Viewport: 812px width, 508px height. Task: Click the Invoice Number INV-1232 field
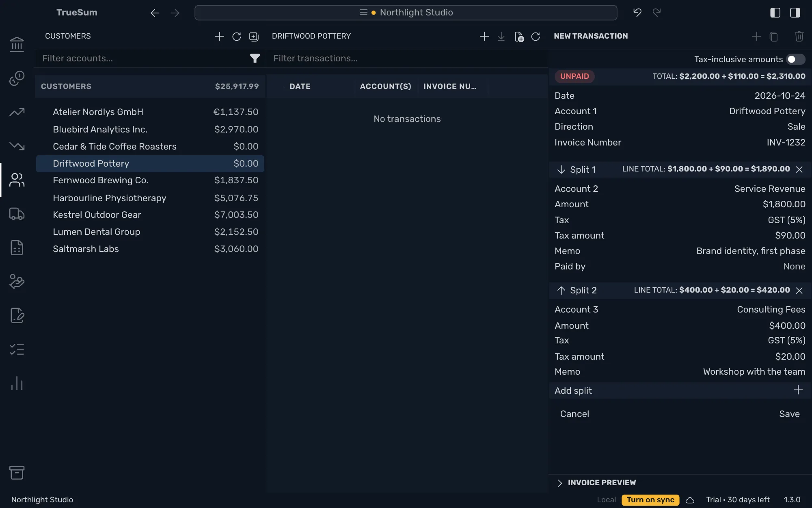(x=680, y=142)
